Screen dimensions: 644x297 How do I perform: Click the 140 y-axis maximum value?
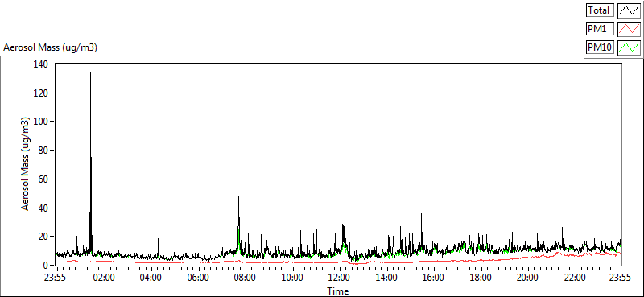pyautogui.click(x=42, y=64)
